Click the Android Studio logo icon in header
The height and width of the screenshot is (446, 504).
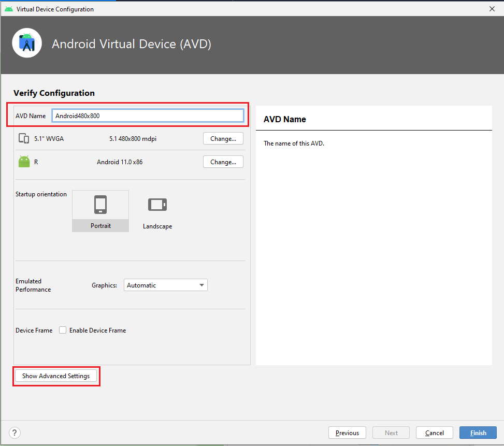pyautogui.click(x=27, y=43)
